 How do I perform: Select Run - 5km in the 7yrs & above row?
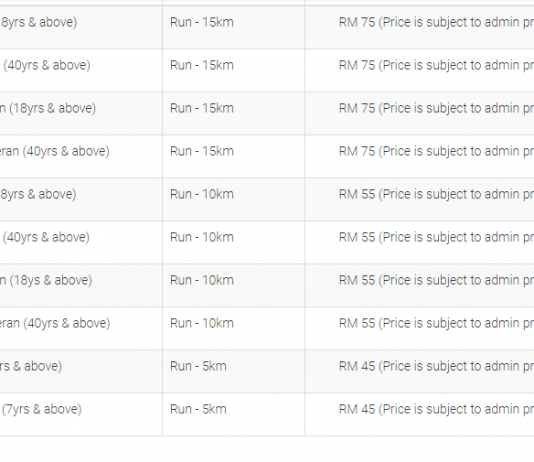coord(198,409)
